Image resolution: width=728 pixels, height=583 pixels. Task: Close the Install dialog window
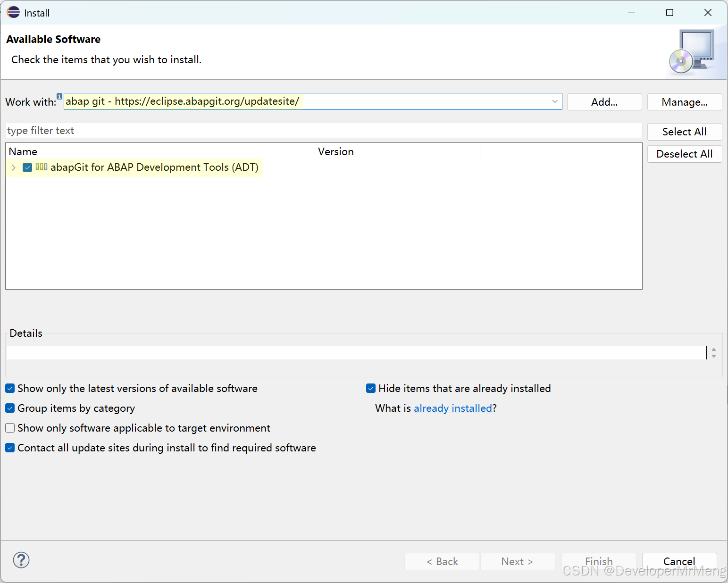click(708, 13)
